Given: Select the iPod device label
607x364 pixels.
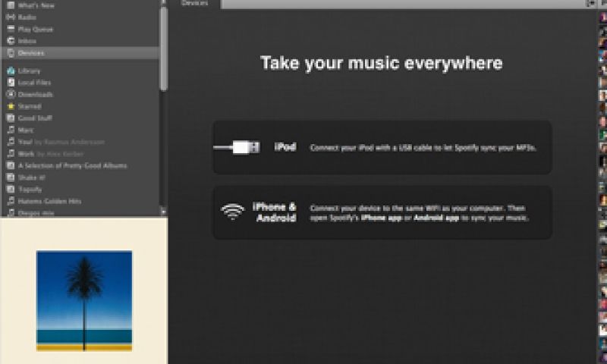Looking at the screenshot, I should tap(285, 147).
